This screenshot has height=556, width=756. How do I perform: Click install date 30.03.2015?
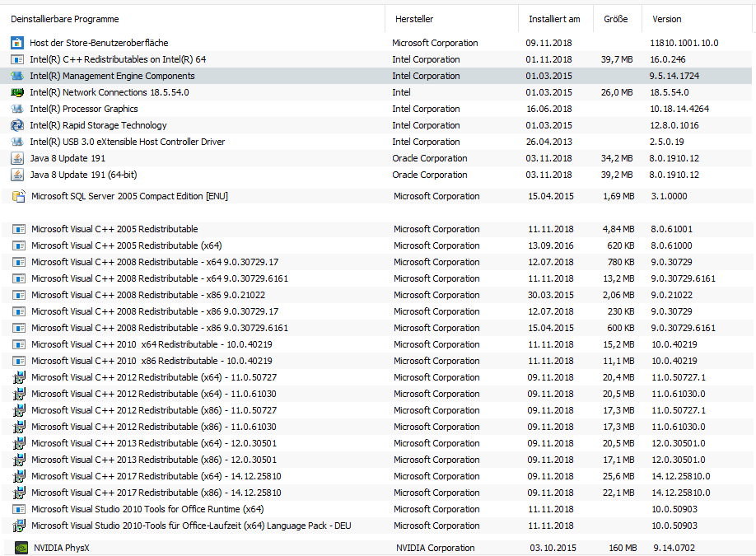551,295
